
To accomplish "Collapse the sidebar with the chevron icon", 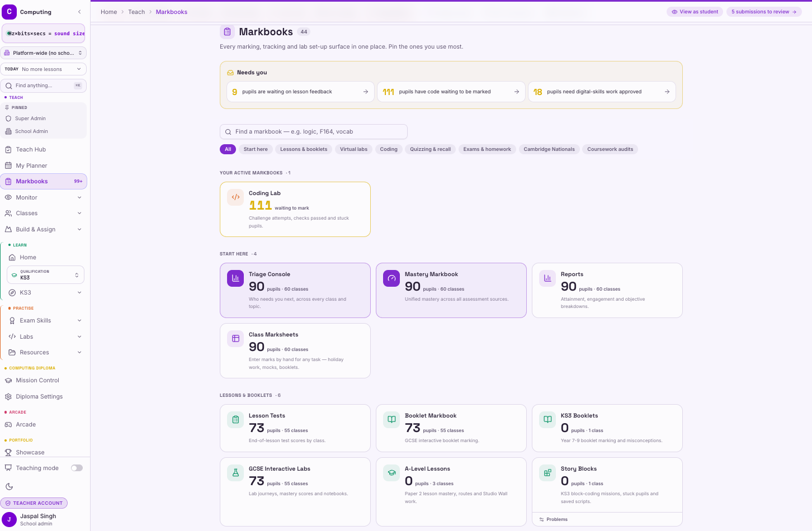I will (79, 12).
